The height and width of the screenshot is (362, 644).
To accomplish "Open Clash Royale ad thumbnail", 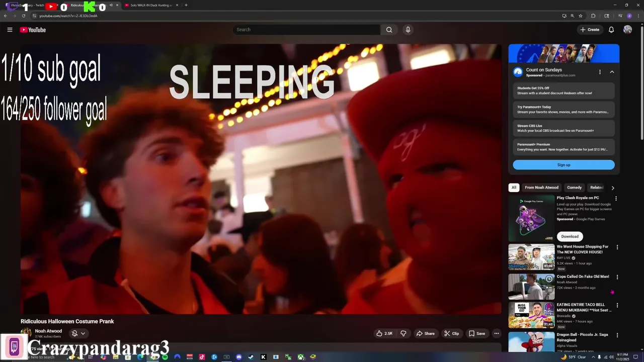I will coord(531,218).
